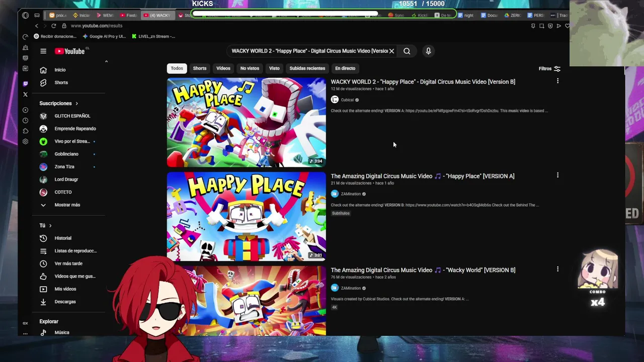Switch to the night document tab

pos(465,15)
